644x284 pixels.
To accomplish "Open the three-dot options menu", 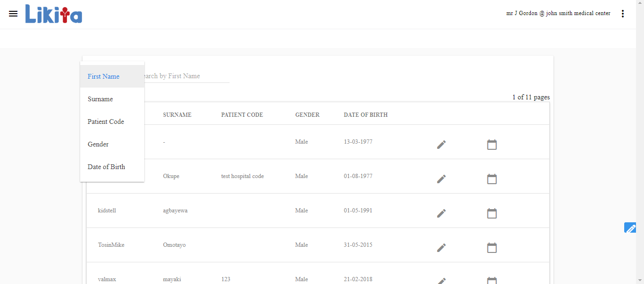I will [623, 14].
